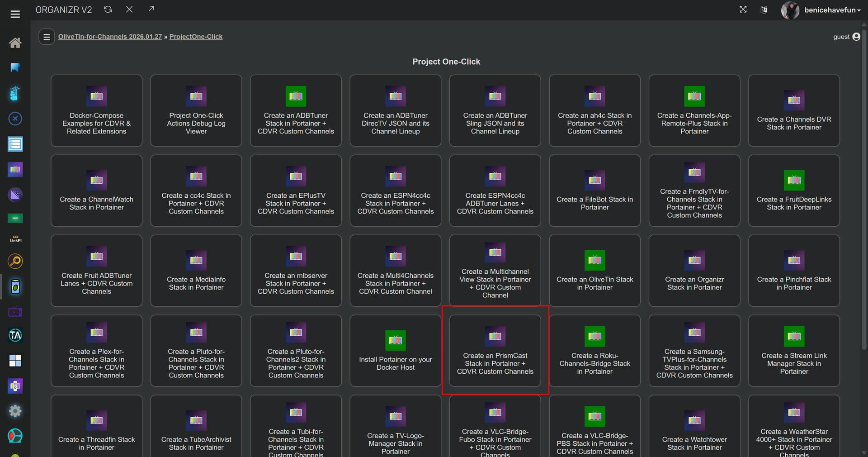Click the reload tab icon beside Organizr V2
868x457 pixels.
click(108, 10)
